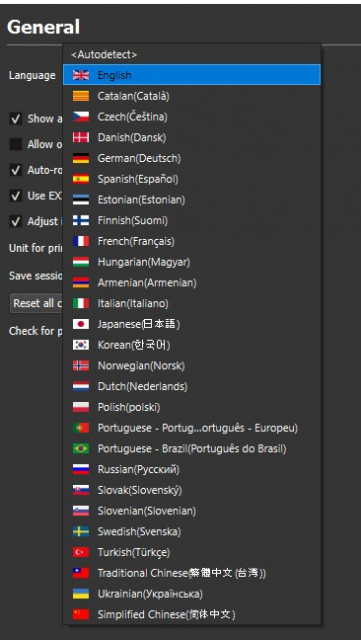Click the German flag icon
This screenshot has height=640, width=361.
(x=81, y=158)
